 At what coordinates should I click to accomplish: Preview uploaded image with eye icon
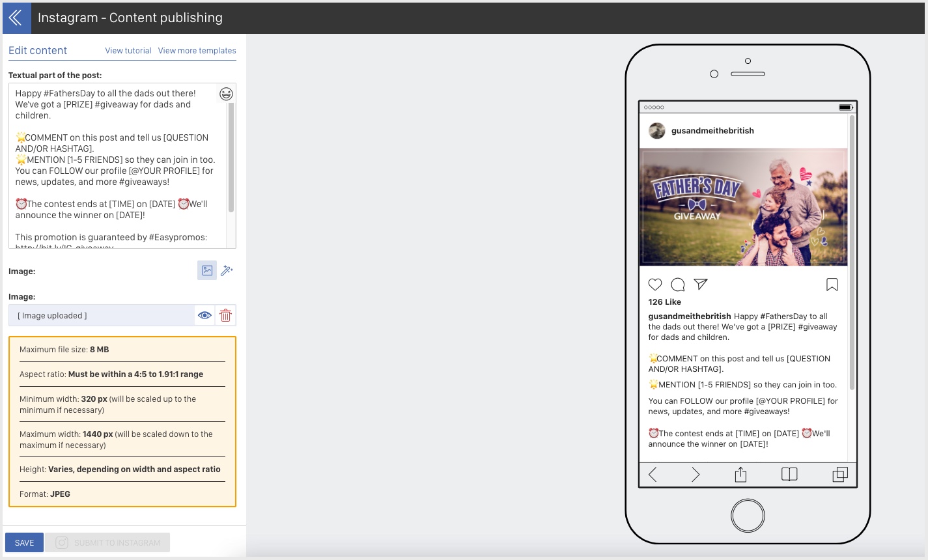click(x=204, y=315)
